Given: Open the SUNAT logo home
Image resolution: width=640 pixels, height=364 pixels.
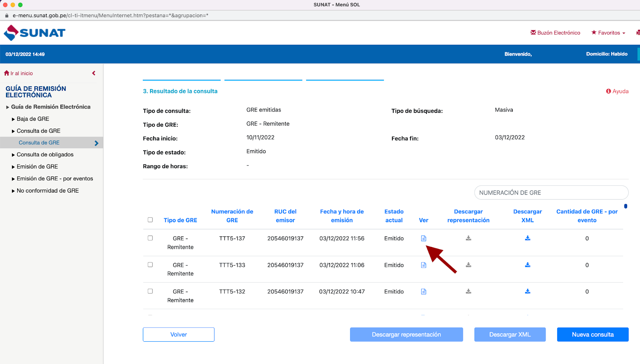Looking at the screenshot, I should click(34, 33).
